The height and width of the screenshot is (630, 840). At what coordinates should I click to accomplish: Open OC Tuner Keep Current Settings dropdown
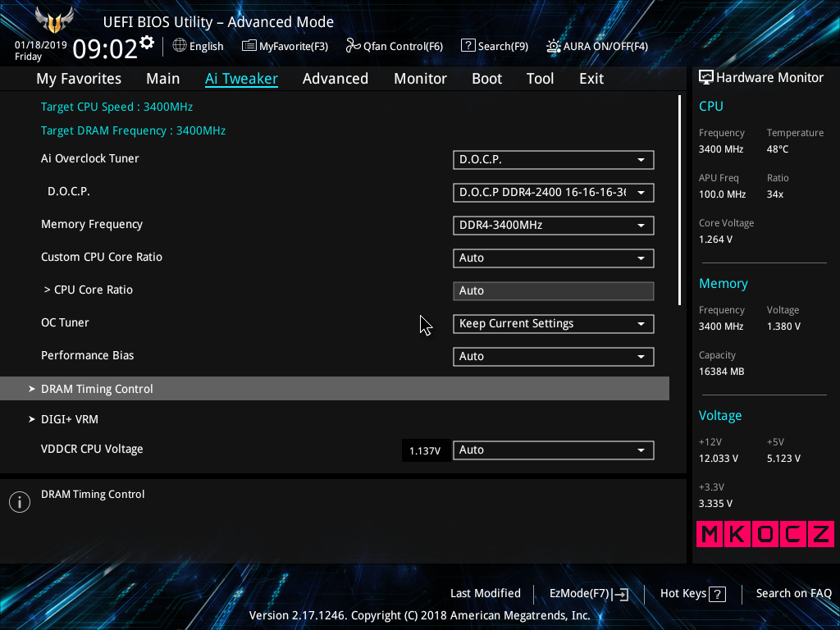[554, 323]
